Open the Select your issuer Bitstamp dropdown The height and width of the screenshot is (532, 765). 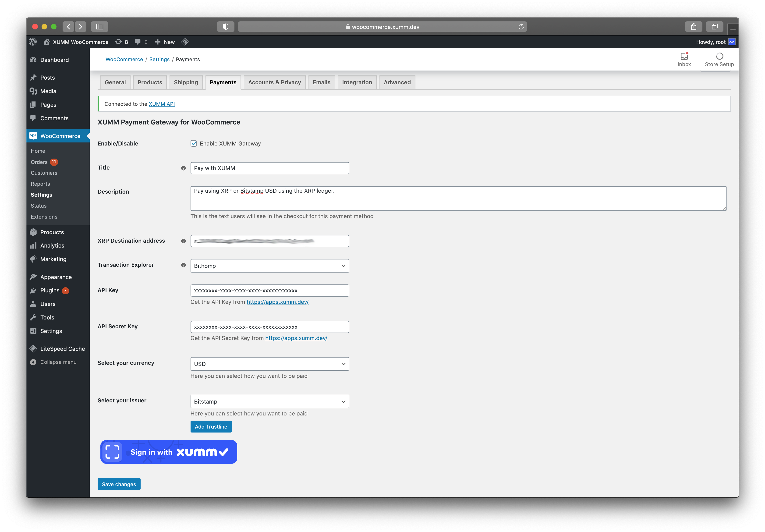pyautogui.click(x=269, y=402)
